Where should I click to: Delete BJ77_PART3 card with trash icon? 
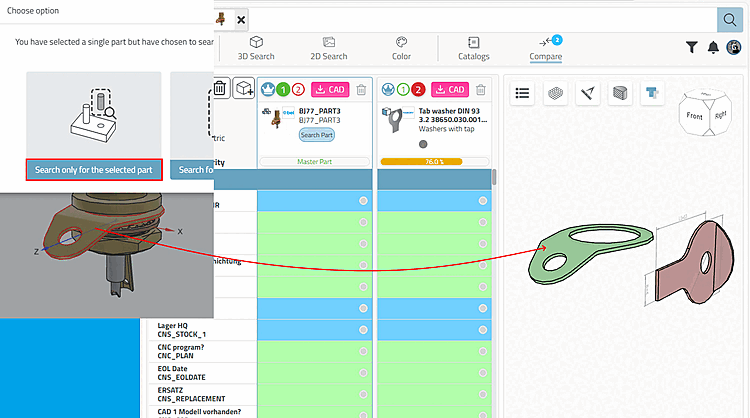pyautogui.click(x=361, y=89)
